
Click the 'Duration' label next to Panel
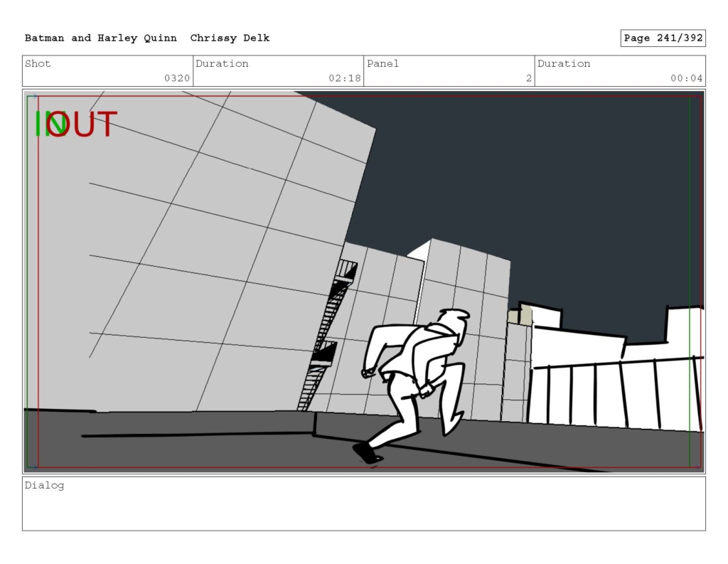pyautogui.click(x=564, y=63)
